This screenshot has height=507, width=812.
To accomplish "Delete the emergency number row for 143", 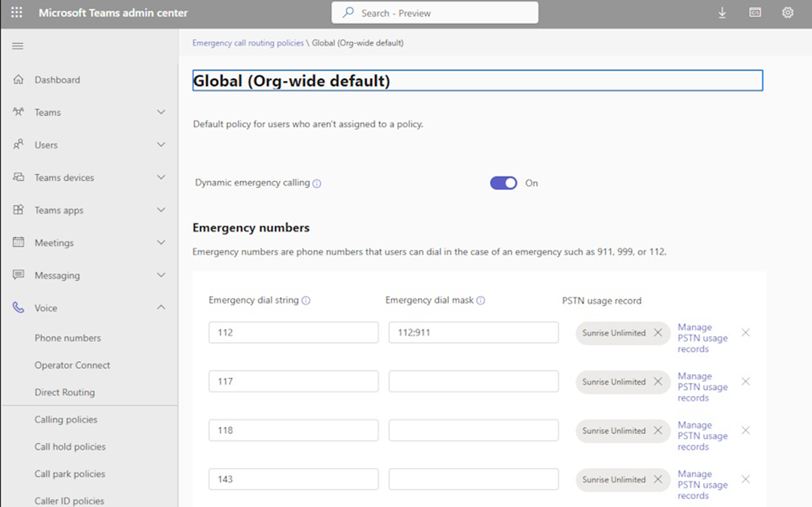I will (x=746, y=479).
